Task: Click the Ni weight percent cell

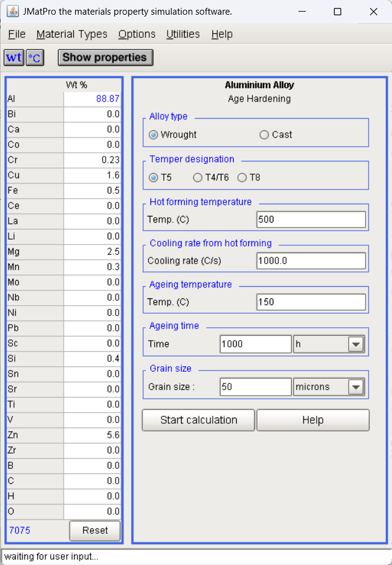Action: pos(92,313)
